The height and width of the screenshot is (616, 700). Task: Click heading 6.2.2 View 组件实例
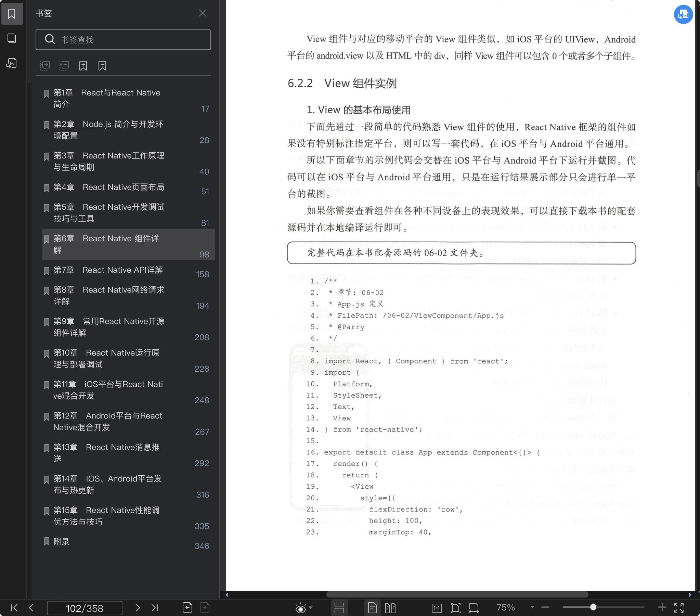[342, 83]
